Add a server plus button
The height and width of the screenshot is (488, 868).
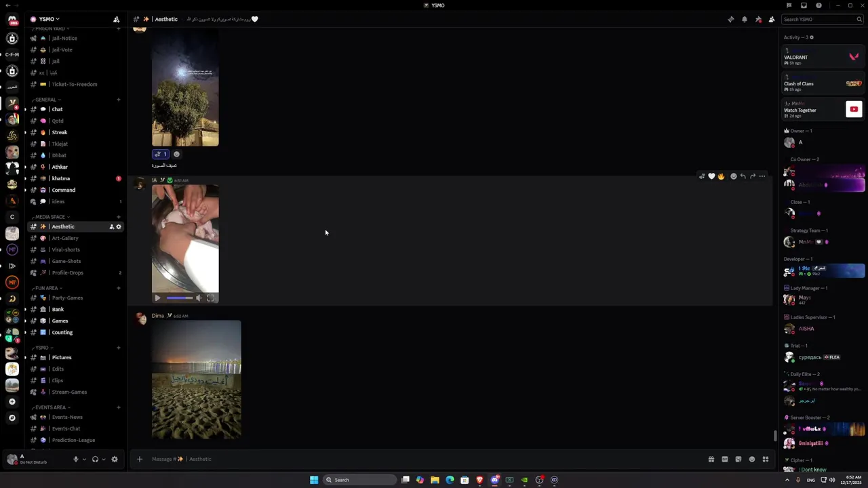tap(12, 401)
